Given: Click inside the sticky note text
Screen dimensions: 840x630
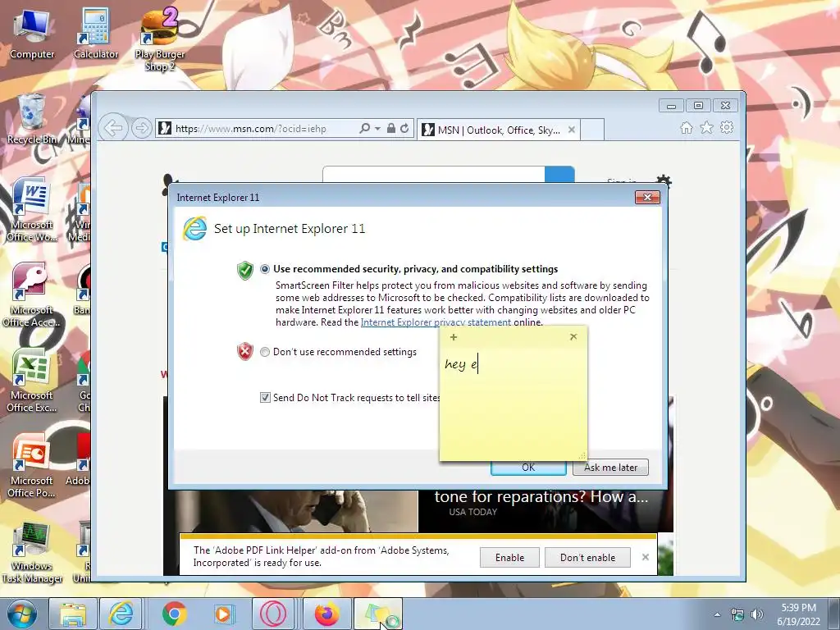Looking at the screenshot, I should pyautogui.click(x=513, y=402).
